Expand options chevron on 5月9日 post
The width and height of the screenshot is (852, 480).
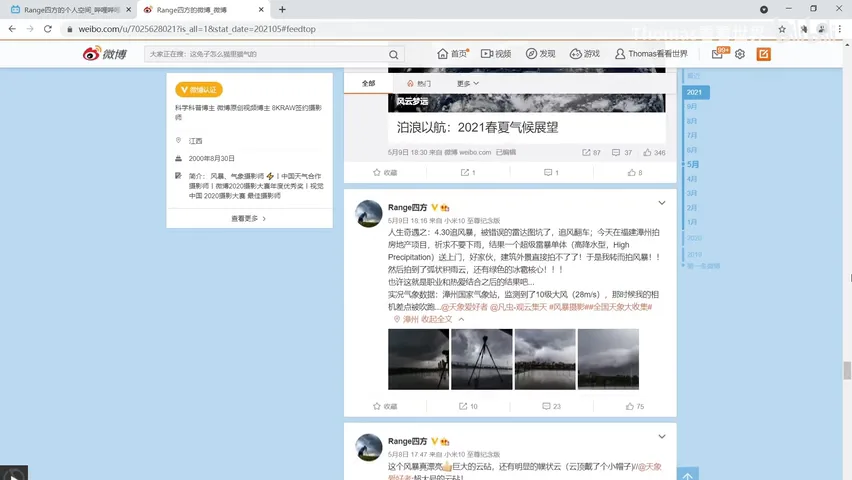tap(662, 203)
